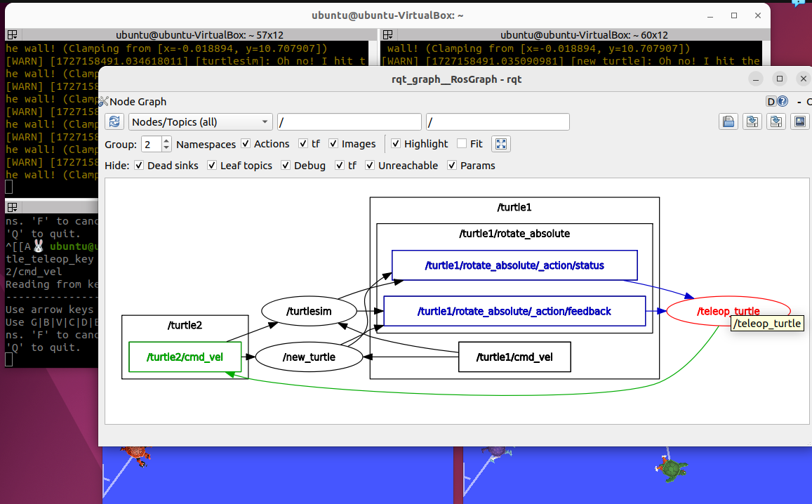Uncheck the Hide tf checkbox
Image resolution: width=812 pixels, height=504 pixels.
(x=340, y=165)
